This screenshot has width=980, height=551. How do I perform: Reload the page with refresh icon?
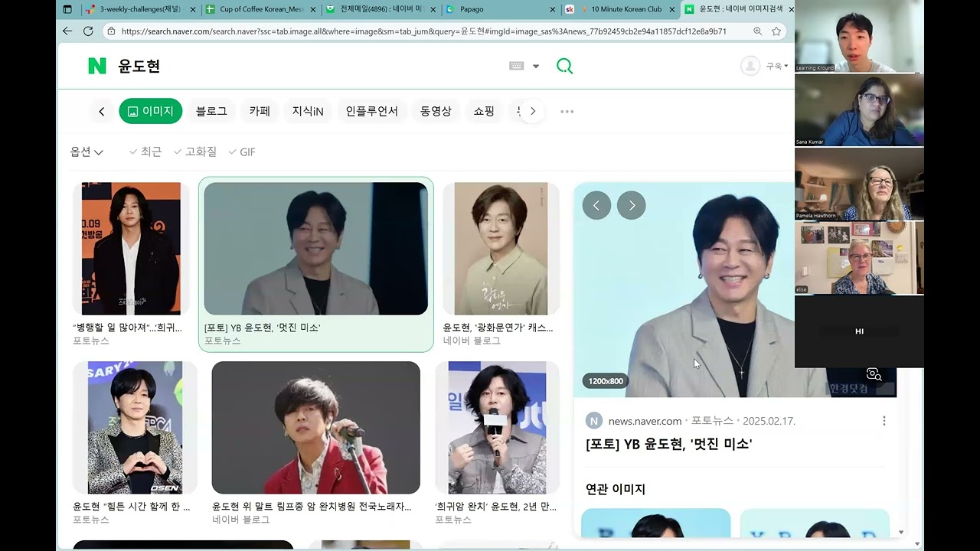pos(88,31)
